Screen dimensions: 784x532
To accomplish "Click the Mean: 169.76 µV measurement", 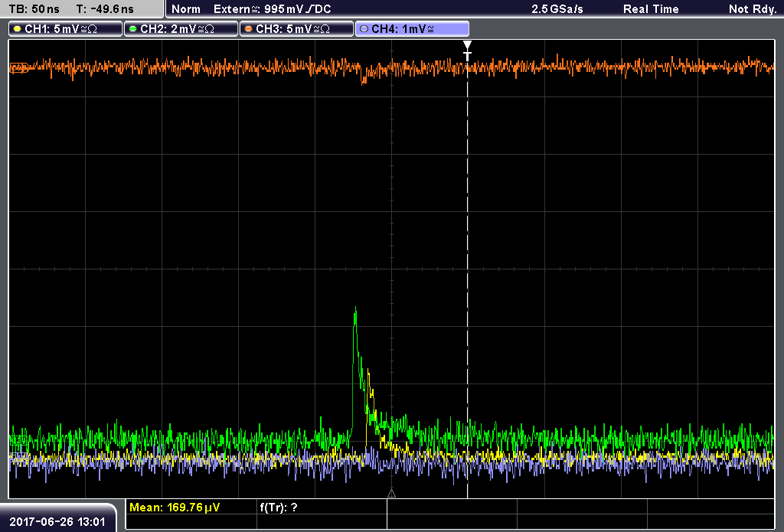I will (x=175, y=508).
